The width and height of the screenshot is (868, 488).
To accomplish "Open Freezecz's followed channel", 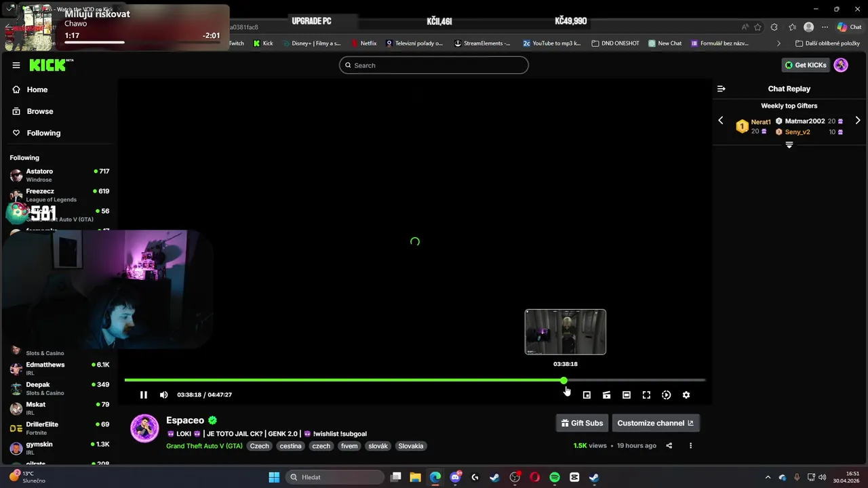I will click(x=59, y=195).
